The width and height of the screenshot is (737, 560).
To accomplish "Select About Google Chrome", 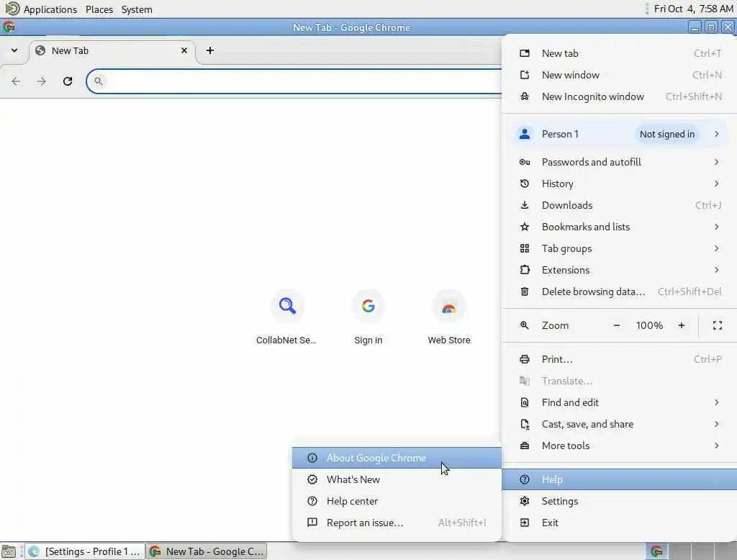I will (x=397, y=458).
